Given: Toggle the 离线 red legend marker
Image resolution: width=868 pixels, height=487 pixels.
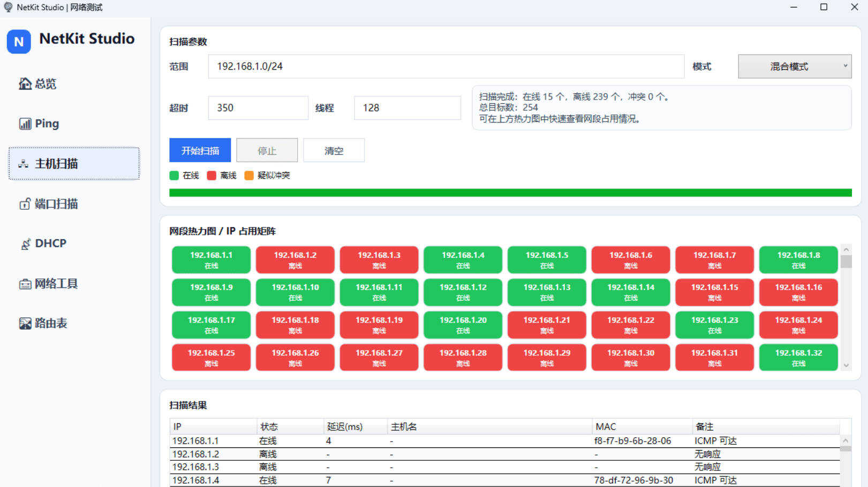Looking at the screenshot, I should [210, 175].
